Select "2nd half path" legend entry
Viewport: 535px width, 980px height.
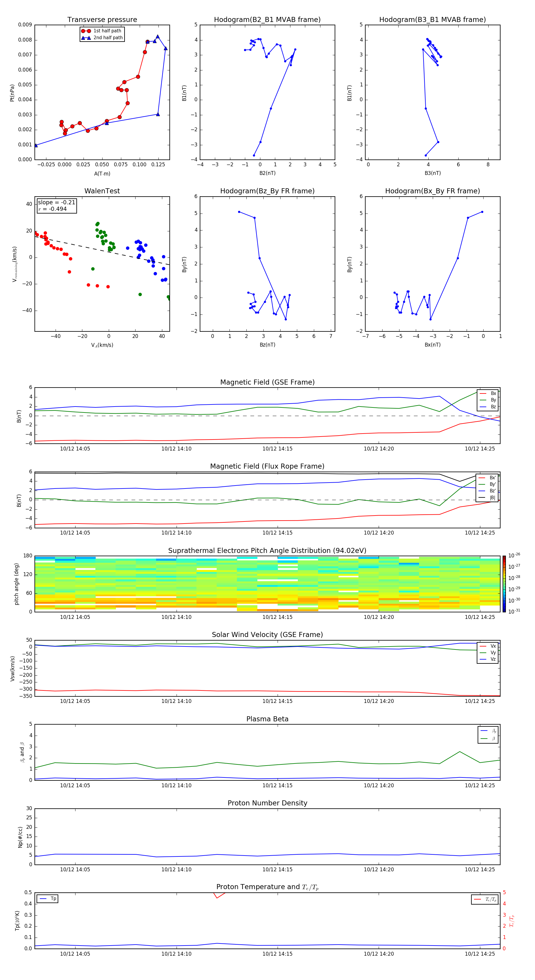point(102,38)
